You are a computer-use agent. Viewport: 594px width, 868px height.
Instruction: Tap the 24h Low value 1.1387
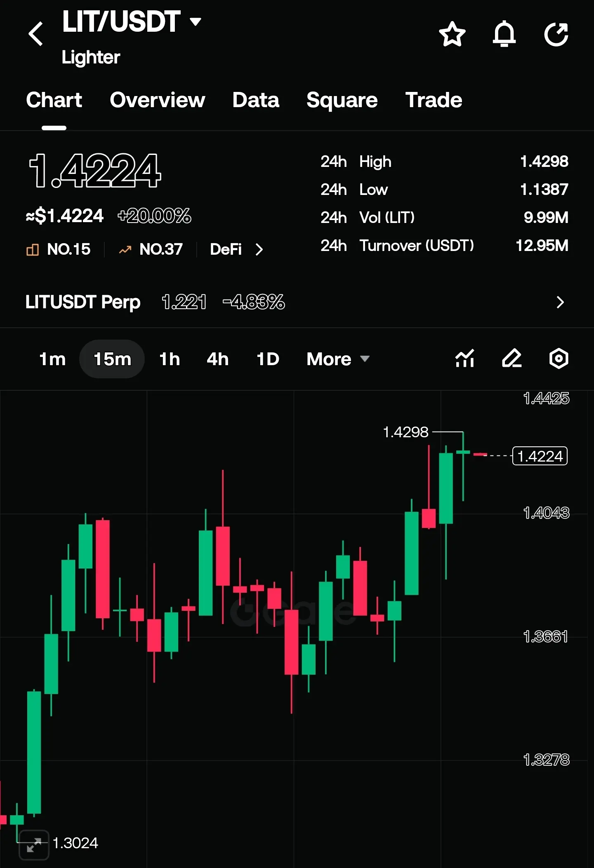pos(544,190)
